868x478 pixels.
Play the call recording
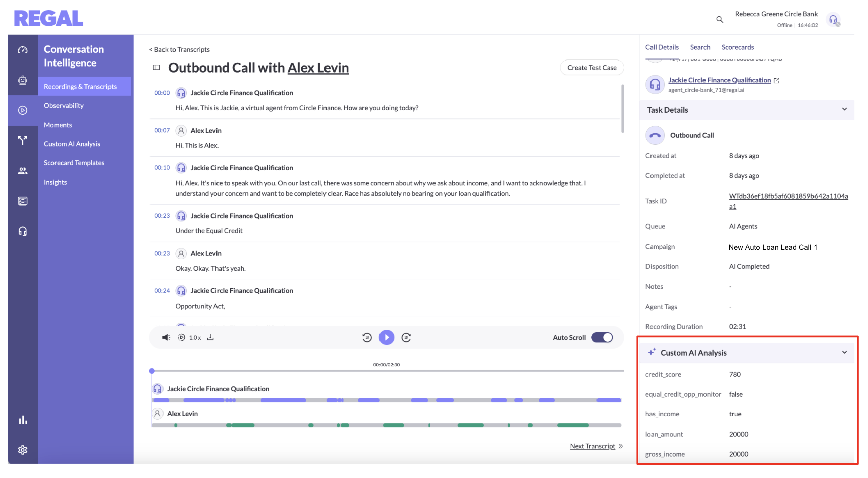(387, 337)
